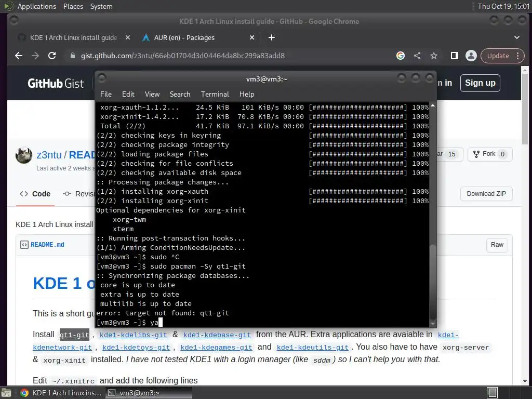Open Chrome's three-dot menu beside Update
Image resolution: width=532 pixels, height=399 pixels.
[x=518, y=56]
